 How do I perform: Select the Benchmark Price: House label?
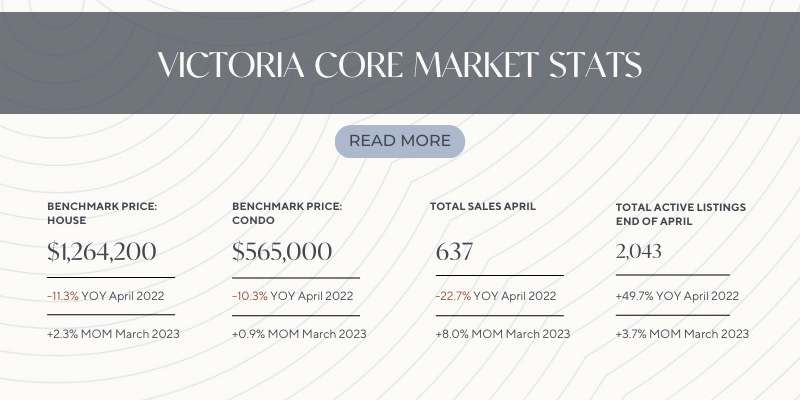(x=102, y=213)
